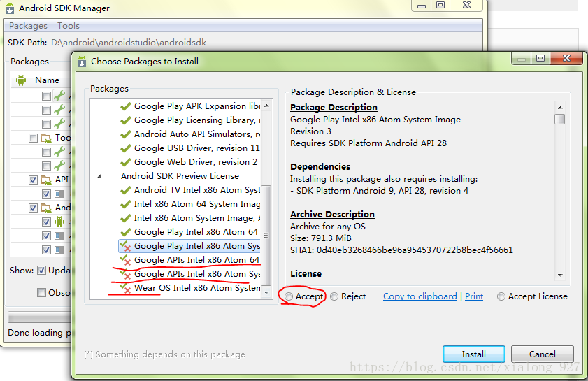Screen dimensions: 588x381
Task: Click the Install button
Action: pos(473,354)
